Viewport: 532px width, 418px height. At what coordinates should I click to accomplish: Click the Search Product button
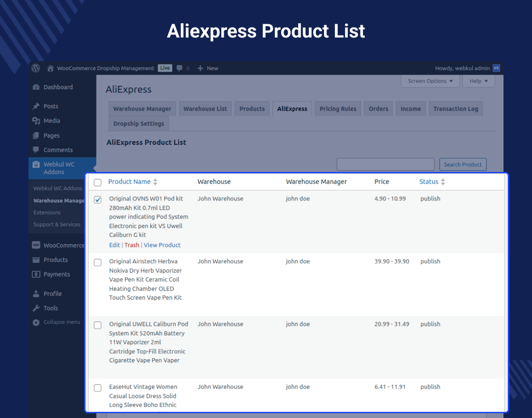pyautogui.click(x=463, y=164)
